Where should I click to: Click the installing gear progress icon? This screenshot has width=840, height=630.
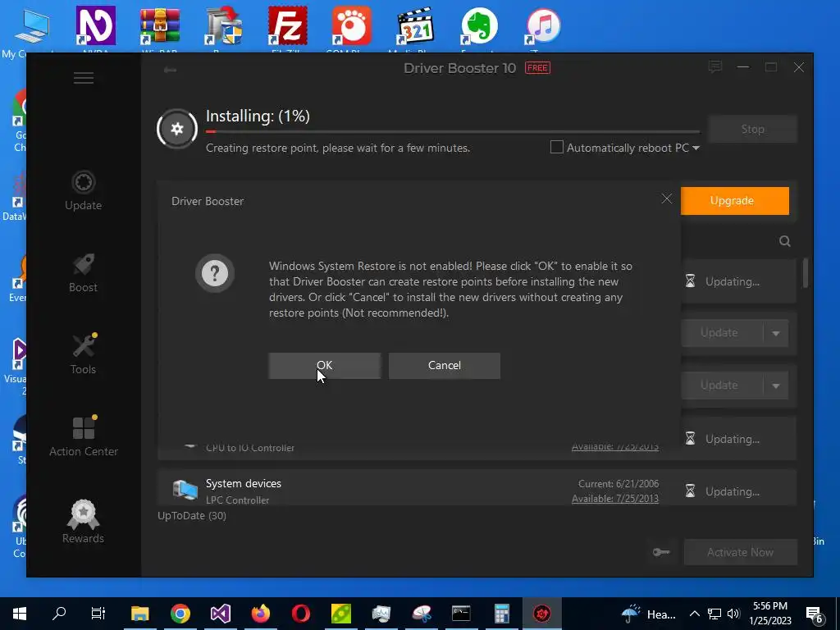coord(177,129)
